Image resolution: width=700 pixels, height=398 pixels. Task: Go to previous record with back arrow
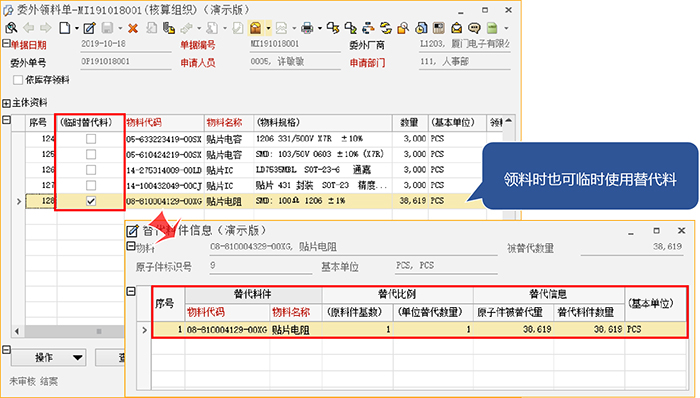tap(29, 28)
